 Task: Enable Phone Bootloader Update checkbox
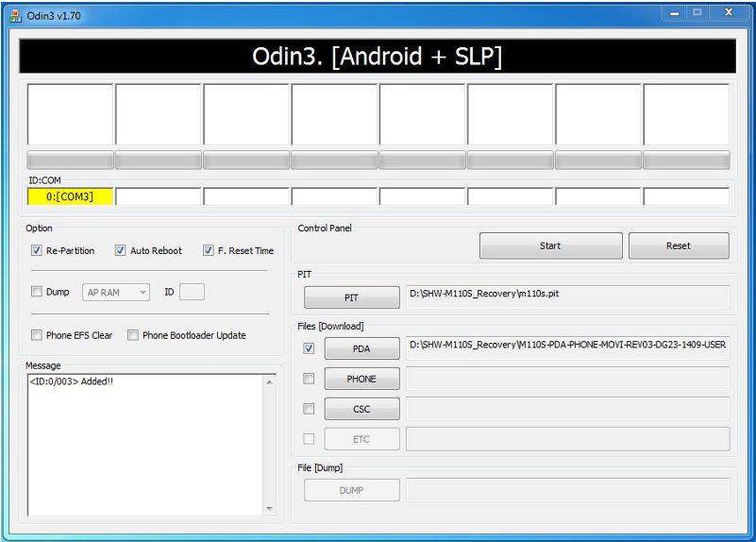133,334
